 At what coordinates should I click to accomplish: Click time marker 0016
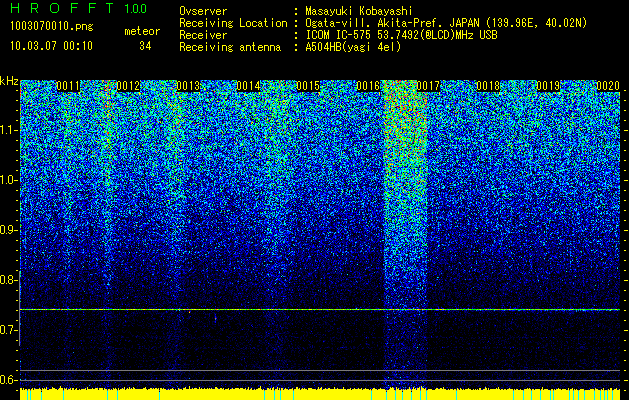(368, 86)
